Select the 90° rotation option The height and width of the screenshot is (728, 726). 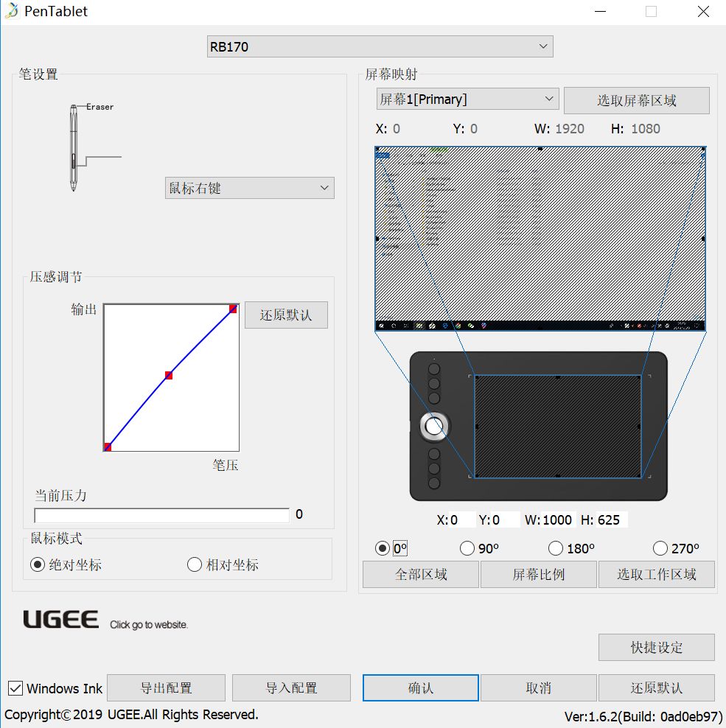tap(467, 548)
